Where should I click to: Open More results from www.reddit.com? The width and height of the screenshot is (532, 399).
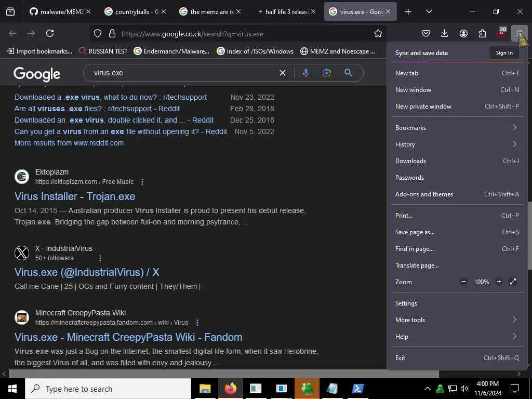(69, 143)
